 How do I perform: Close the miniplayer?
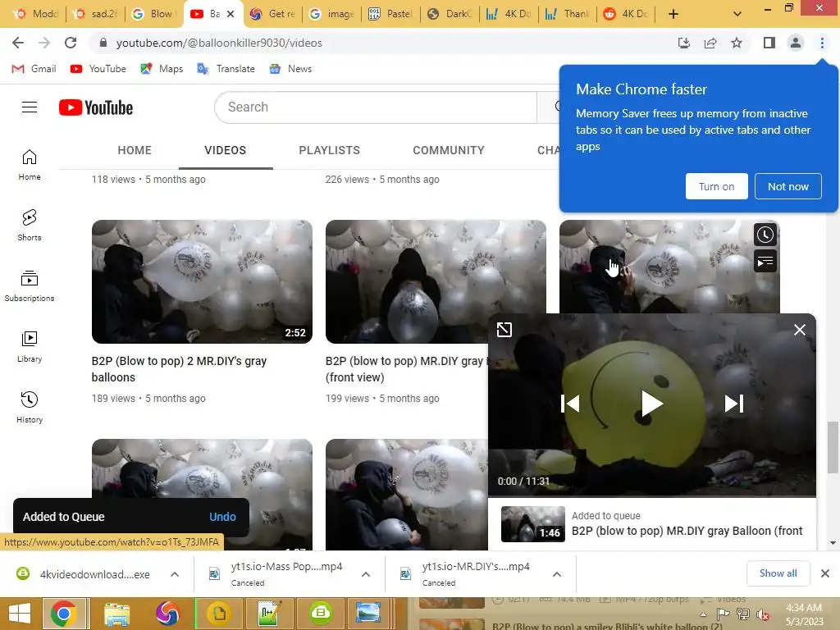[799, 330]
